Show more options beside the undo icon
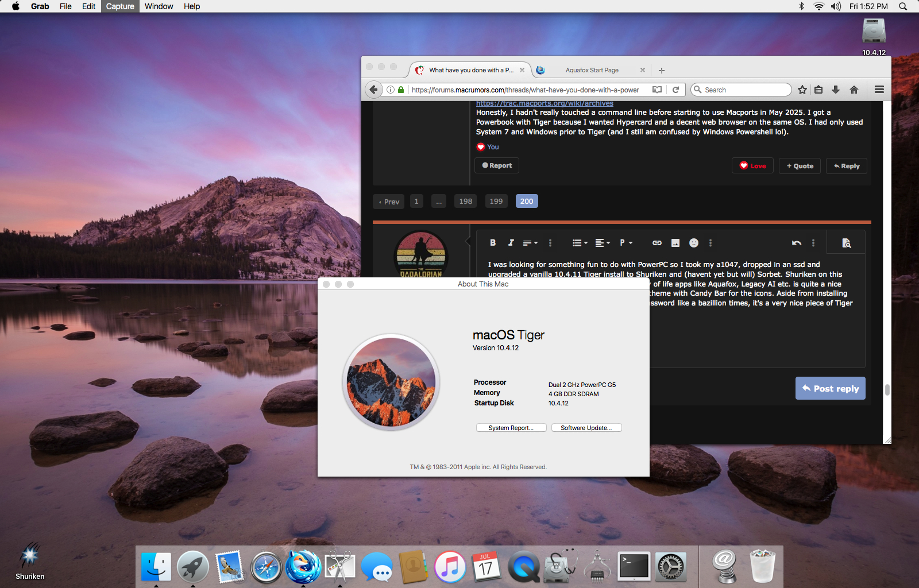This screenshot has height=588, width=919. click(813, 243)
